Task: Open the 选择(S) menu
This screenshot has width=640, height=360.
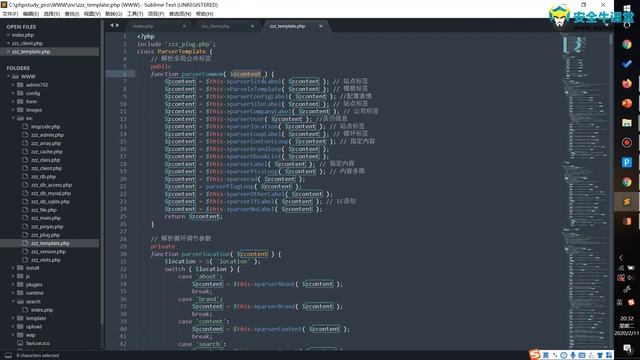Action: [51, 14]
